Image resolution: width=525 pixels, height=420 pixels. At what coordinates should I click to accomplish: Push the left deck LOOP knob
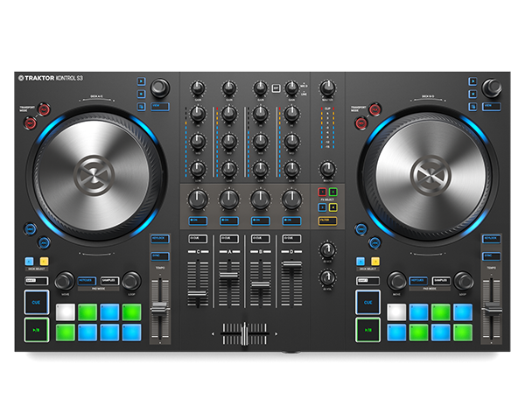point(131,281)
